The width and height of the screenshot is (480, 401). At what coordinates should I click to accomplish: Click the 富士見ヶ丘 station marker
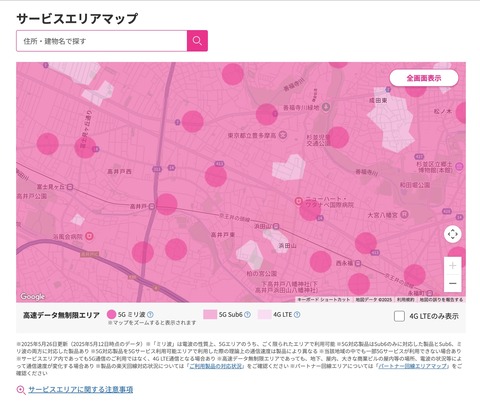(70, 187)
